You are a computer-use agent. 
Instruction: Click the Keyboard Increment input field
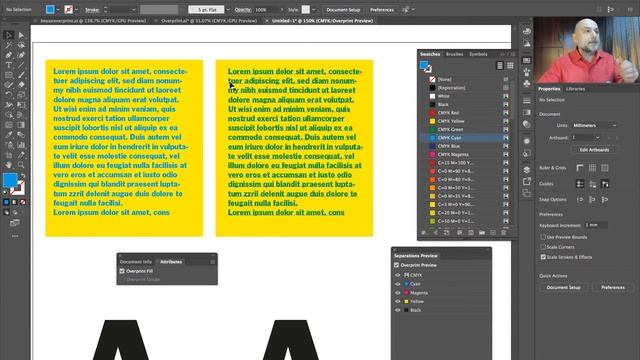pos(596,225)
